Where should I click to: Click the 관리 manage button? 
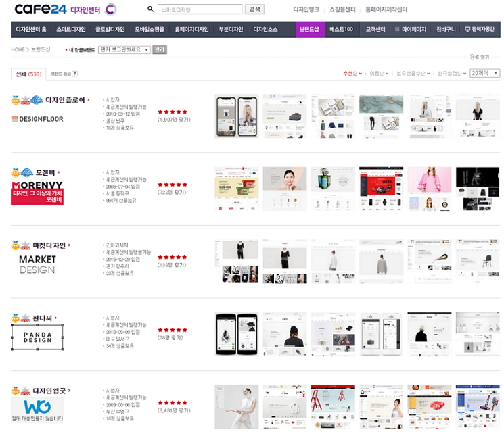(160, 49)
